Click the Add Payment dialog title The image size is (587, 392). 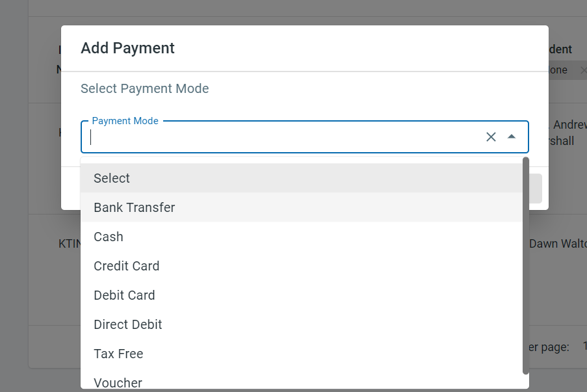pos(127,48)
